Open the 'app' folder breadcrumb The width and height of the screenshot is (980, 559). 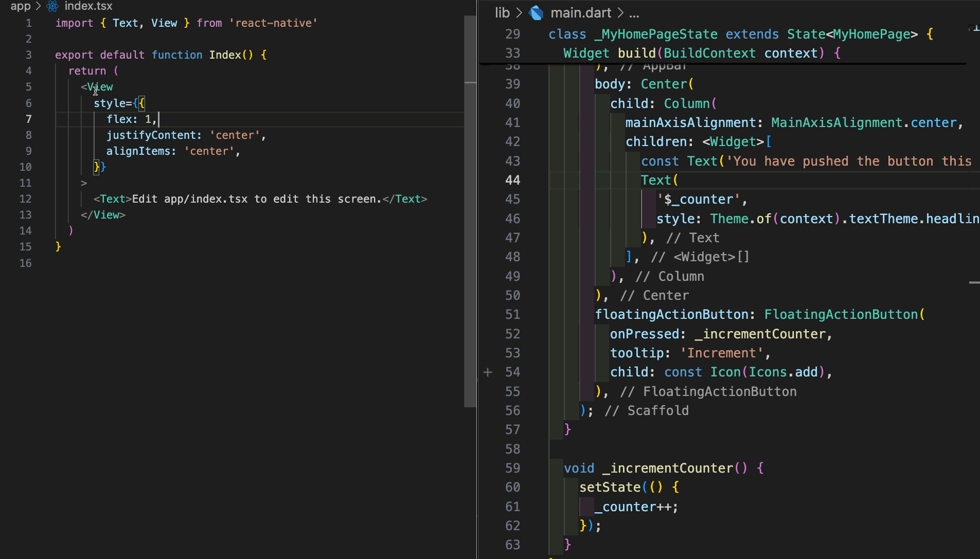pos(21,6)
